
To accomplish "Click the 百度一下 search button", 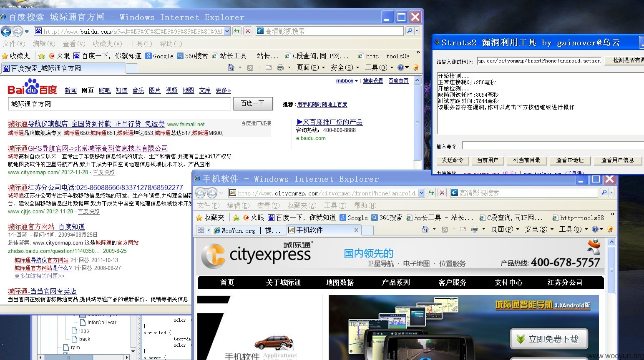I will tap(253, 104).
